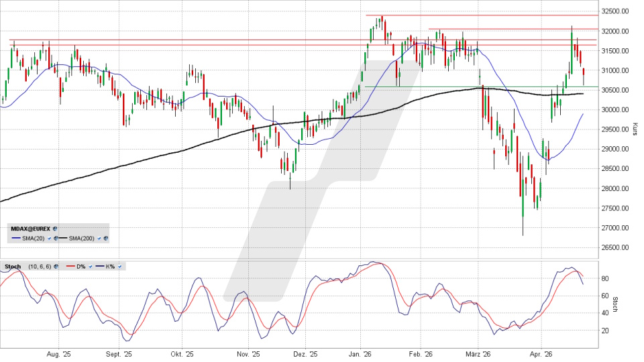Click the Sept. '25 date label
The height and width of the screenshot is (362, 644).
coord(119,354)
